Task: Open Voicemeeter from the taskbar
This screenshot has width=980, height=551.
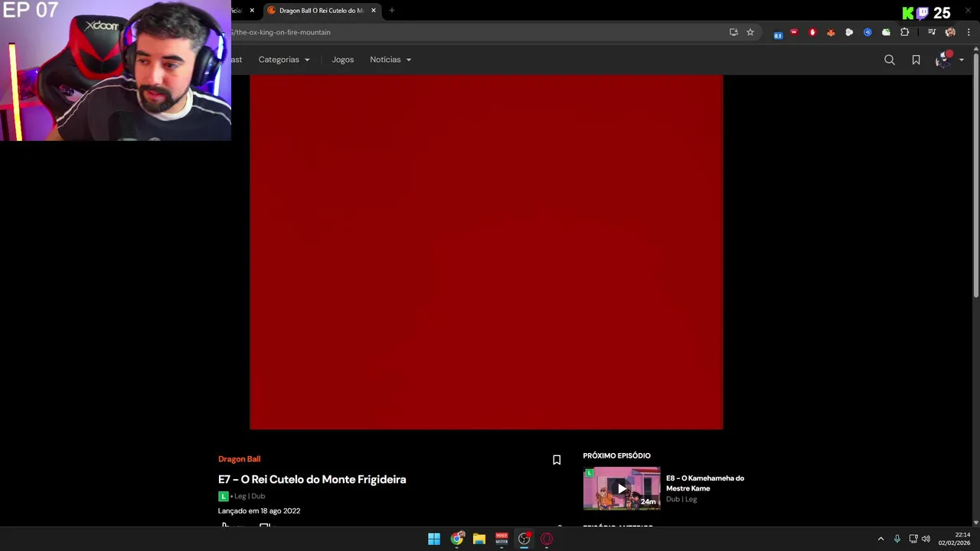Action: click(x=501, y=539)
